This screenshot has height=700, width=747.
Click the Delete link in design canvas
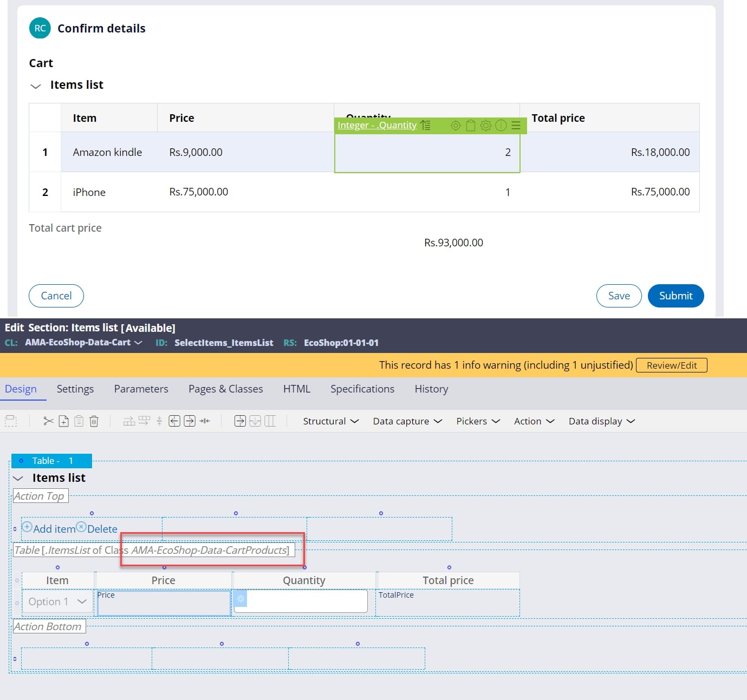point(102,529)
